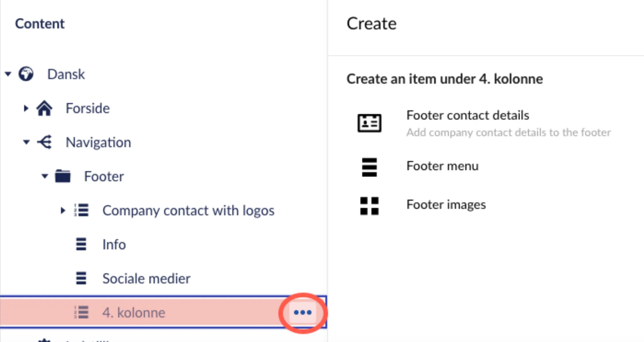Select the Sociale medier tree item

coord(146,279)
